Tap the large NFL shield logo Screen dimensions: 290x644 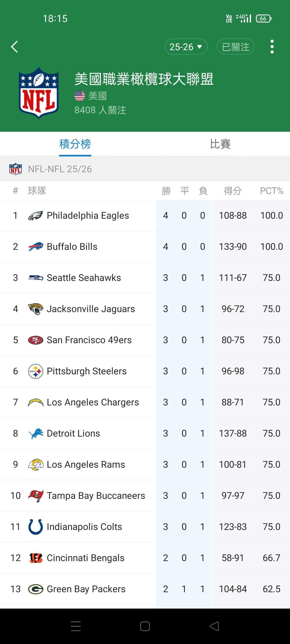pyautogui.click(x=39, y=93)
